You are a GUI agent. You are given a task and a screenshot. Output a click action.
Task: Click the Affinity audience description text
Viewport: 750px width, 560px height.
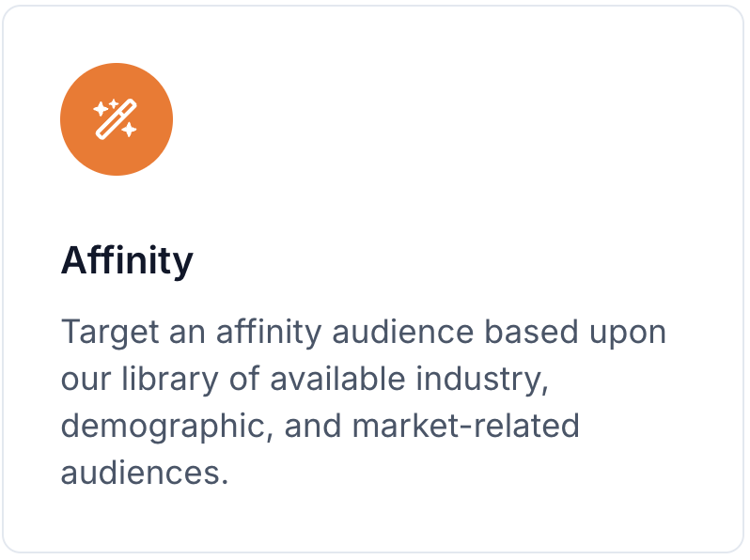pyautogui.click(x=364, y=402)
